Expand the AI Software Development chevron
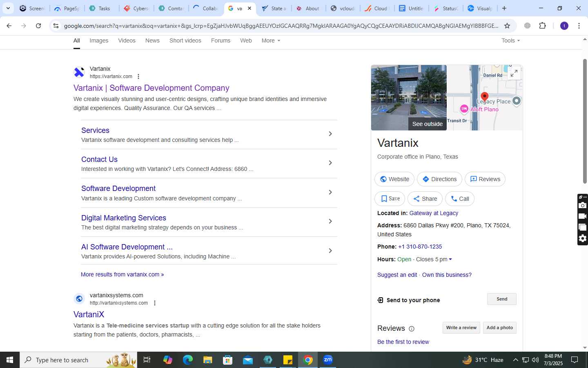The height and width of the screenshot is (368, 588). click(x=330, y=251)
